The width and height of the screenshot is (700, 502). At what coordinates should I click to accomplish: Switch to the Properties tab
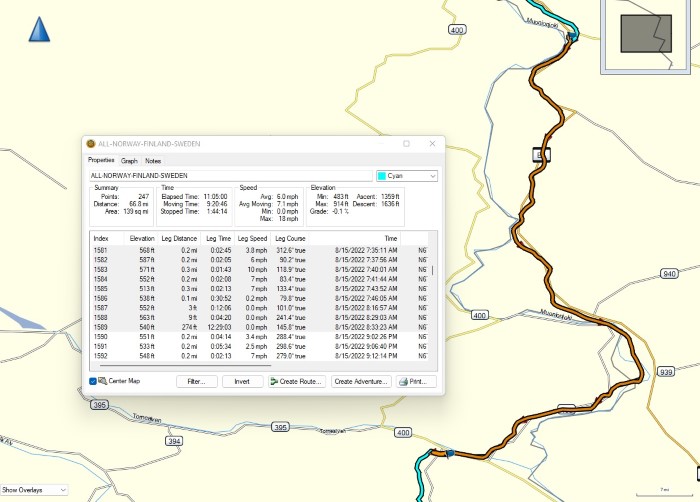(x=101, y=160)
